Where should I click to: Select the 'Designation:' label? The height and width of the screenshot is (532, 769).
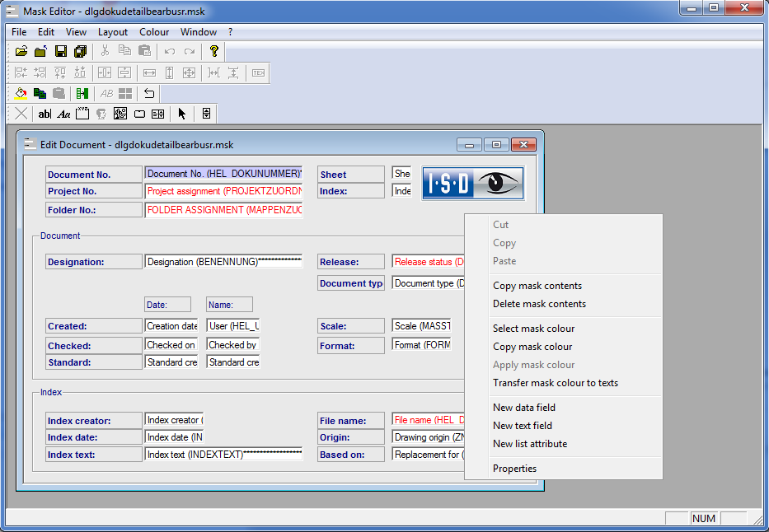94,262
